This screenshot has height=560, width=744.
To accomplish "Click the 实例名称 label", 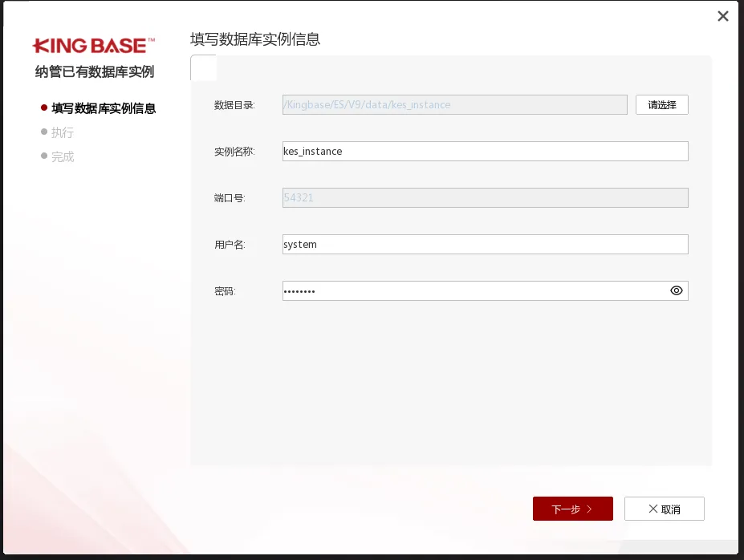I will click(234, 152).
